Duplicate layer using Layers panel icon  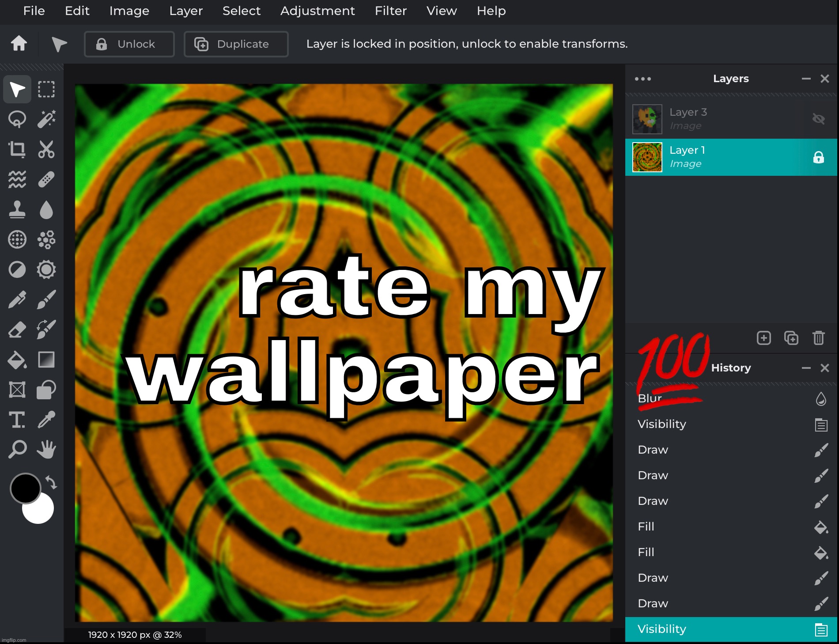791,338
